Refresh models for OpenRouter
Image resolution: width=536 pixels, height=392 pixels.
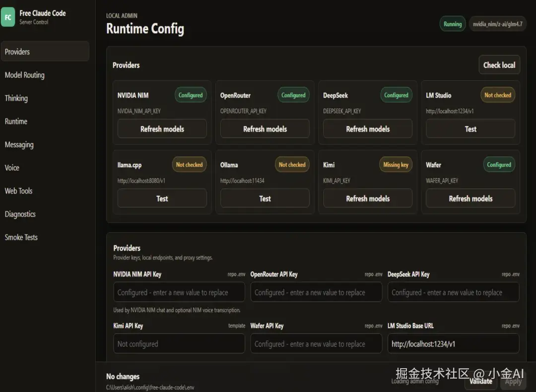[265, 129]
